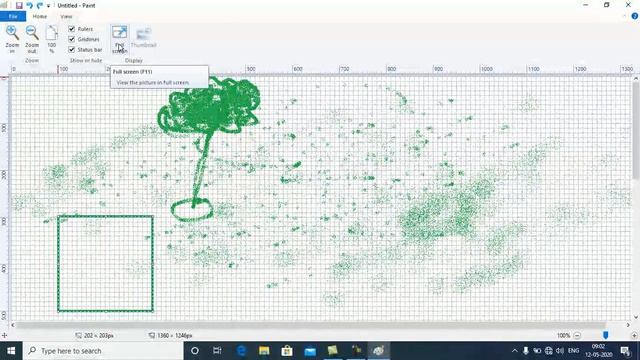This screenshot has height=360, width=640.
Task: Click the microphone tray icon
Action: [526, 351]
